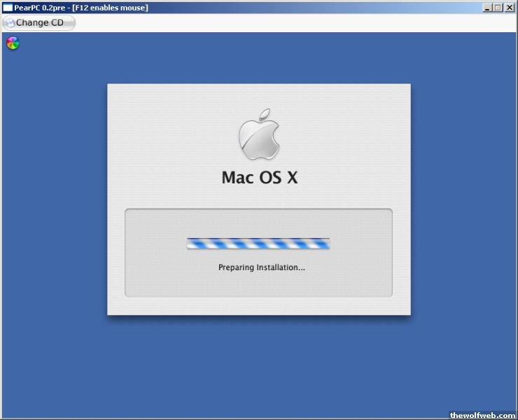Screen dimensions: 518x420
Task: Click the gray progress panel below the bar
Action: (x=258, y=283)
